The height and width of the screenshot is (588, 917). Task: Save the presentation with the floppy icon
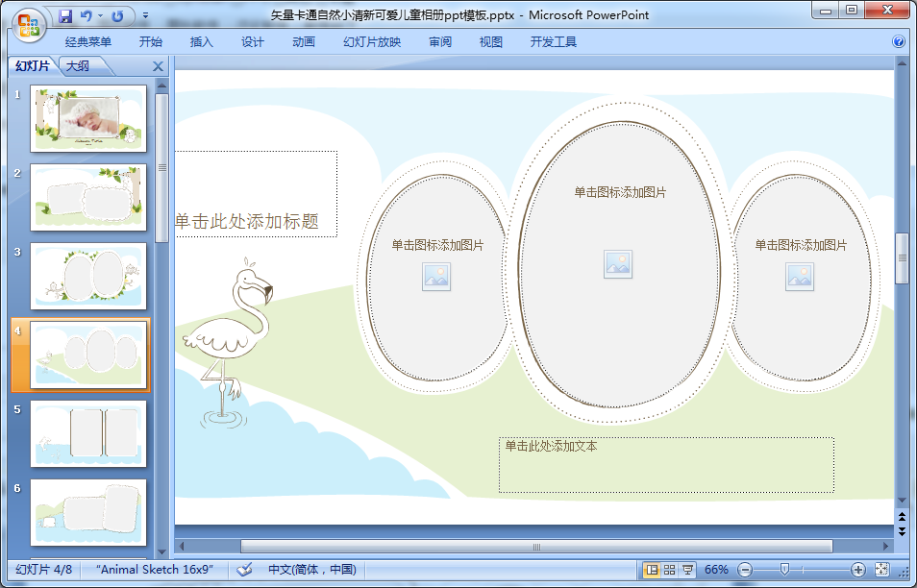pos(65,15)
